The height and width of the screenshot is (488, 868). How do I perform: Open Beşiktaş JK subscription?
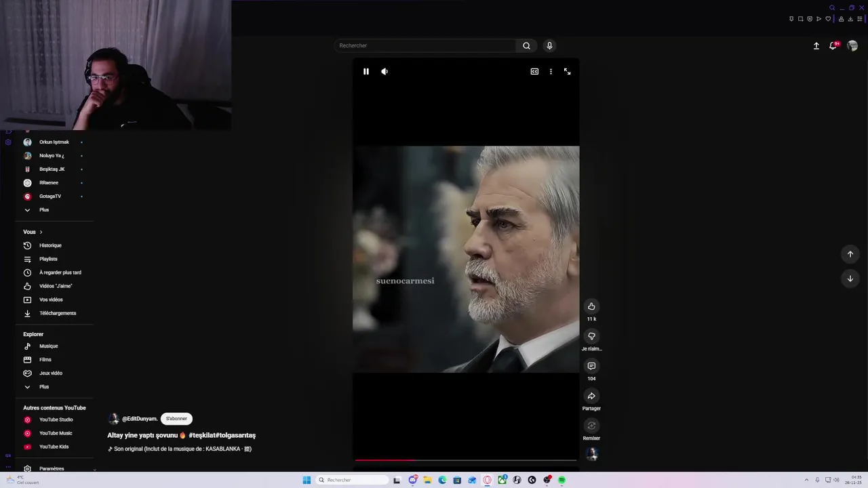(54, 169)
